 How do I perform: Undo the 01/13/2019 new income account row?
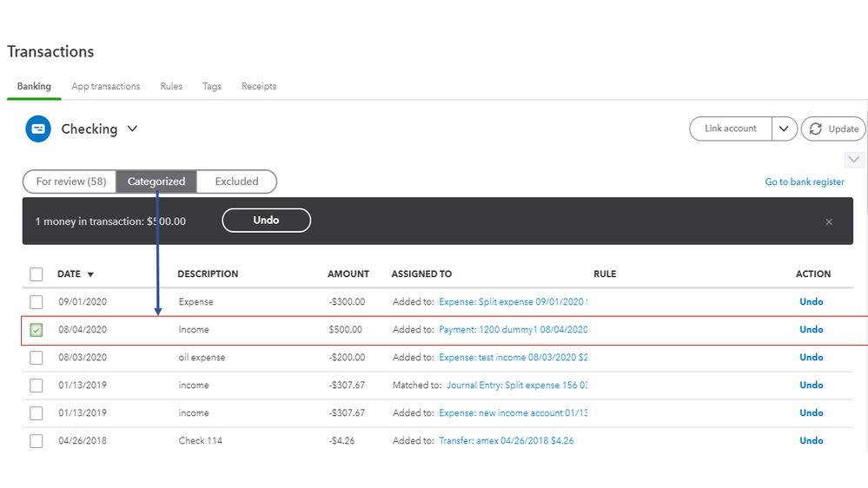[811, 412]
